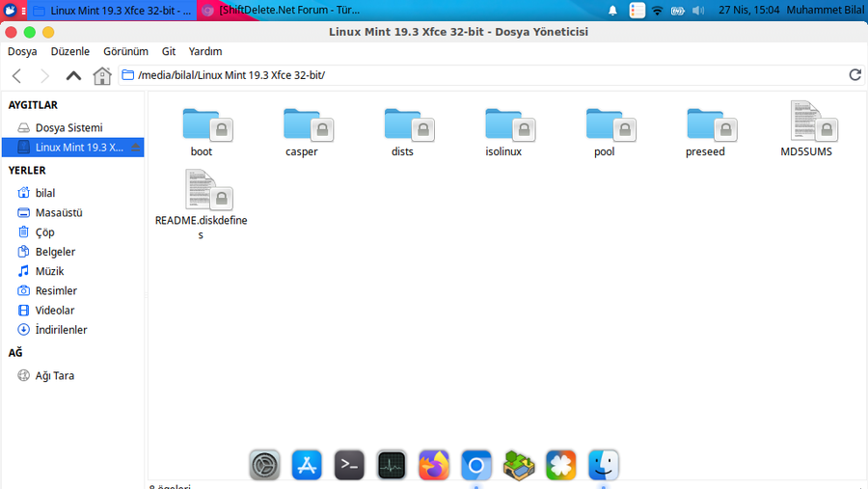The image size is (868, 489).
Task: Close the file manager with red button
Action: tap(11, 32)
